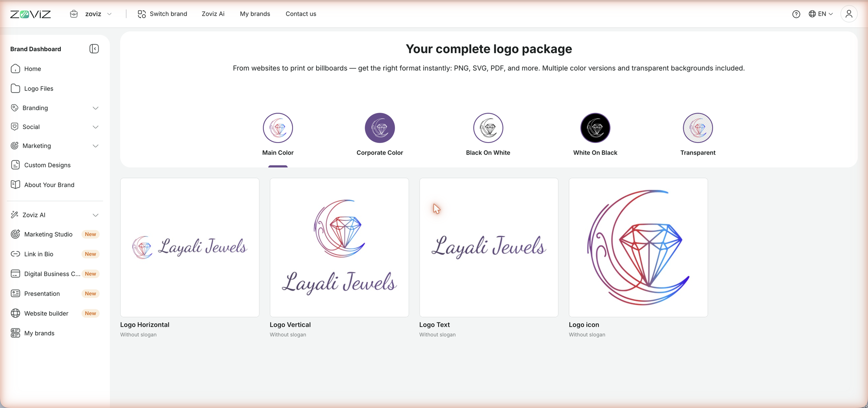868x408 pixels.
Task: Go to My brands in top navigation
Action: tap(255, 14)
